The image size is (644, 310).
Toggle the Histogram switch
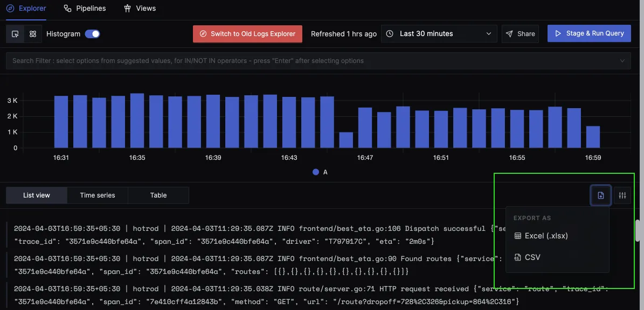tap(92, 33)
